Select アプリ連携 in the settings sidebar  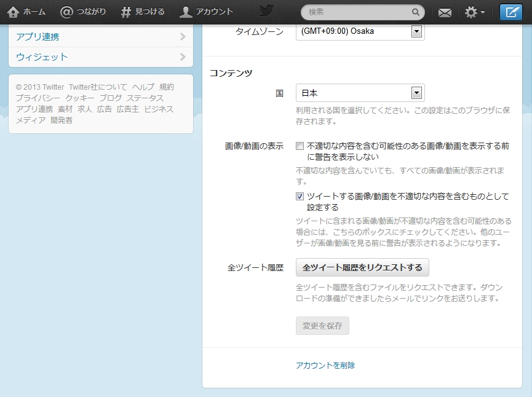tap(101, 37)
